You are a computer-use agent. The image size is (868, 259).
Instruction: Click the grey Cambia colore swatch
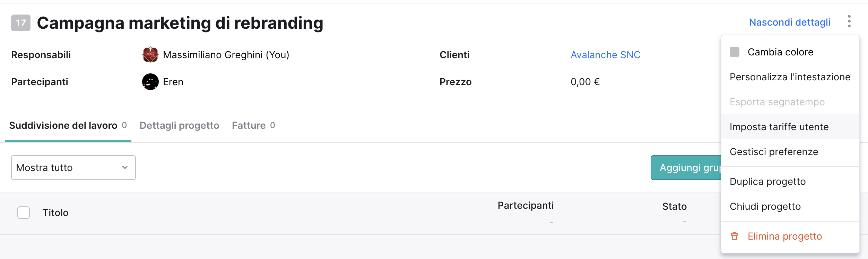coord(734,52)
